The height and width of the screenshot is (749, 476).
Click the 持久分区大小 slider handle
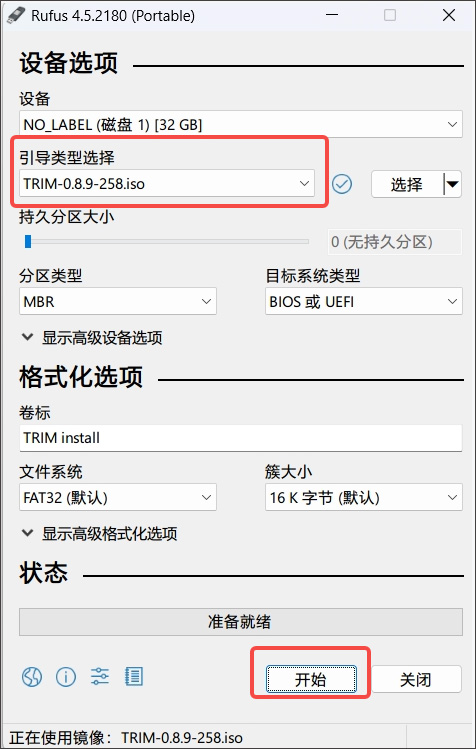28,242
